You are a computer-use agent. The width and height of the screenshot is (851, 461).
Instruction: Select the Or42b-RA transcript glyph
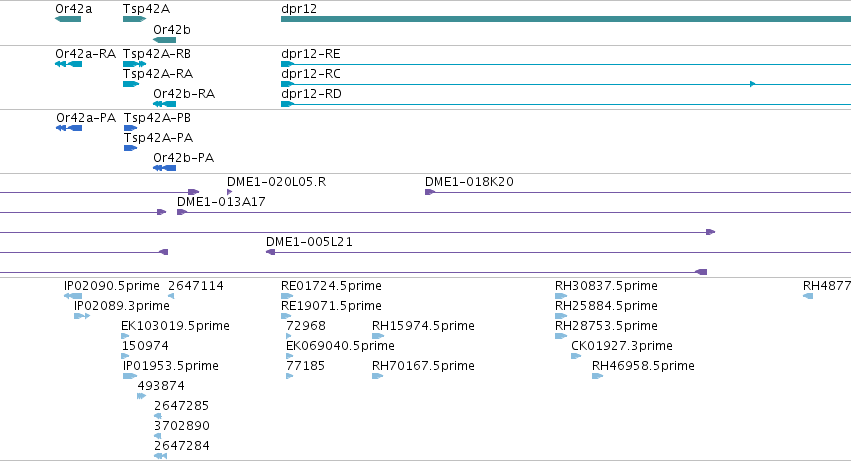164,104
